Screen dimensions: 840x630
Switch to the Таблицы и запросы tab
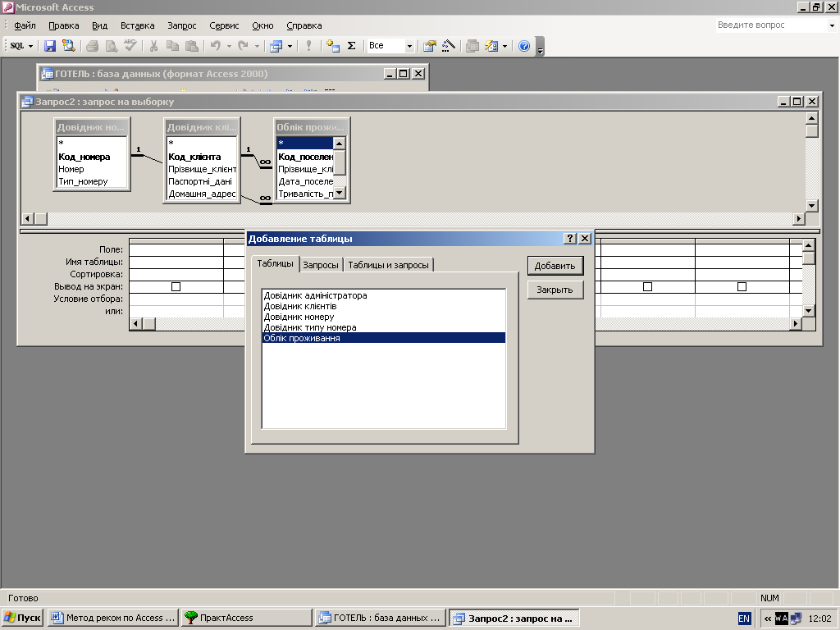tap(388, 265)
